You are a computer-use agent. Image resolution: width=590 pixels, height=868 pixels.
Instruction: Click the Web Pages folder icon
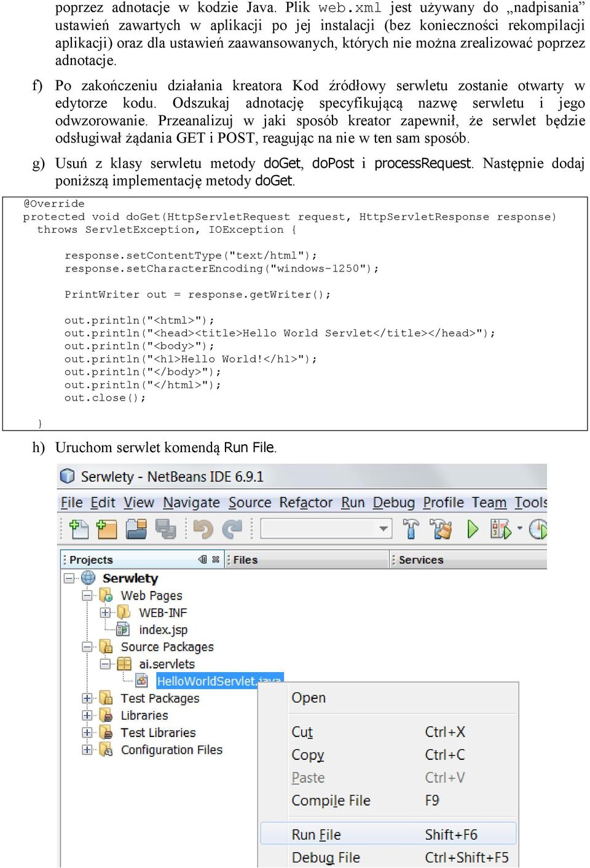(x=106, y=595)
